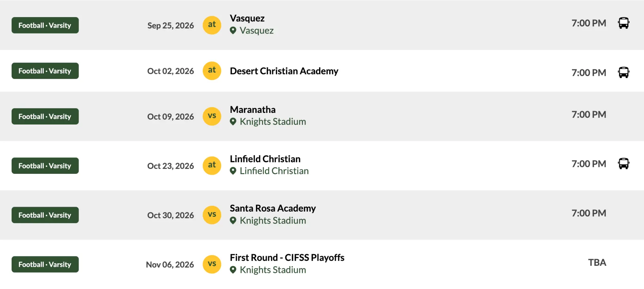Click location pin beside Linfield Christian venue

(233, 171)
